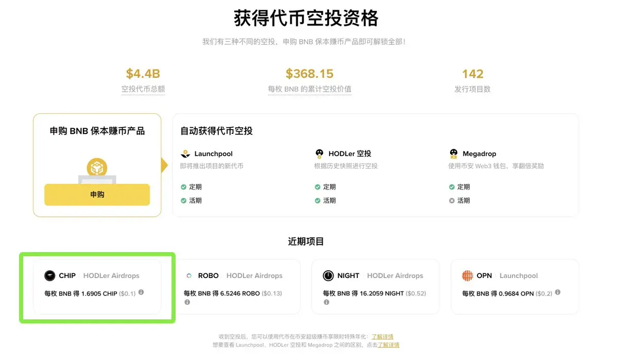618x364 pixels.
Task: Click the BNB coin icon
Action: coord(97,168)
